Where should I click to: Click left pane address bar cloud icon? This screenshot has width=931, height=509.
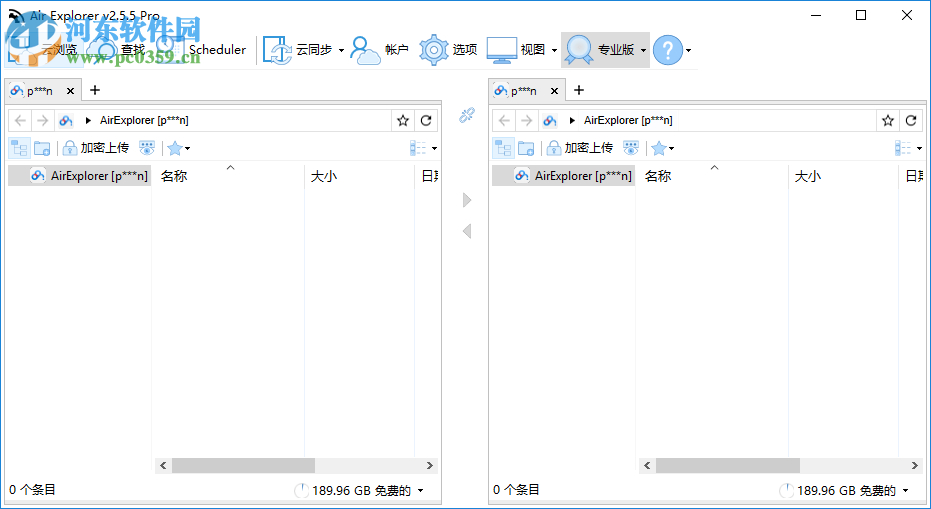coord(66,121)
